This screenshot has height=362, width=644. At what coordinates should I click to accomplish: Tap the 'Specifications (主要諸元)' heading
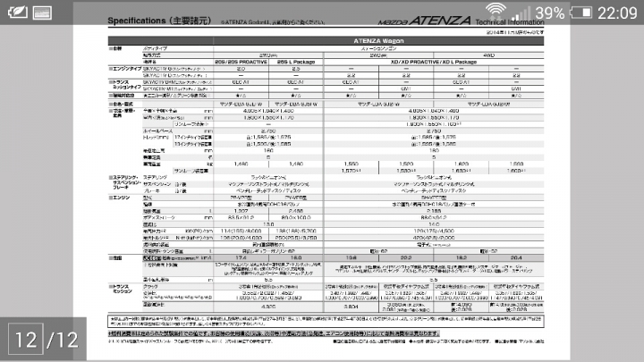click(159, 21)
